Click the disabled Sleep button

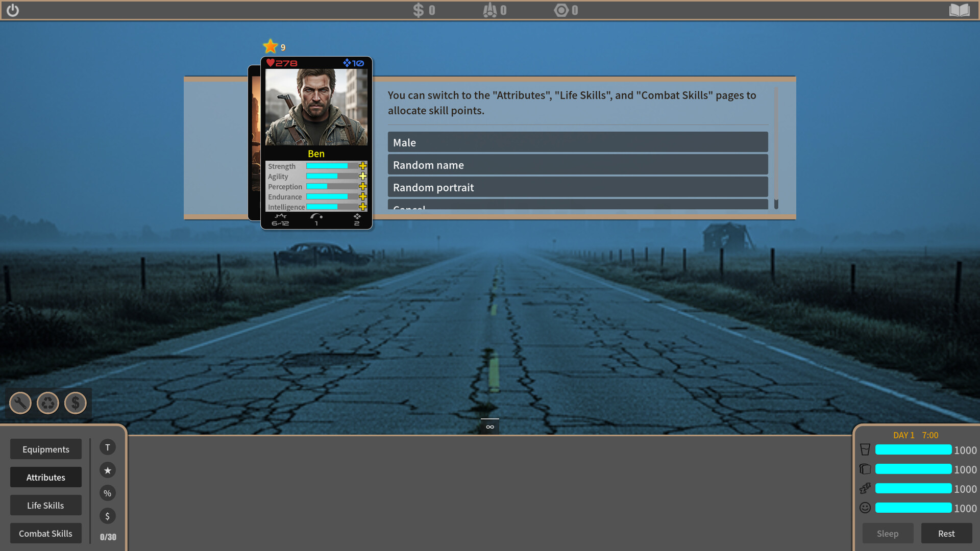888,533
